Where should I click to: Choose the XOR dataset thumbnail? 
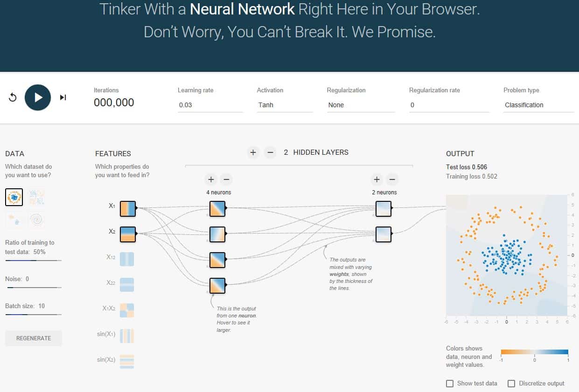click(x=36, y=197)
